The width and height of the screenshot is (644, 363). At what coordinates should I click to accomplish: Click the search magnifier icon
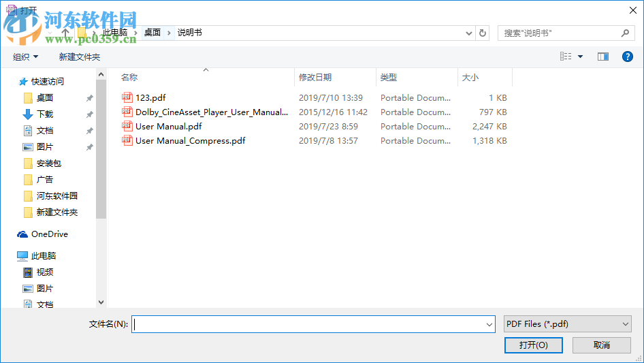click(625, 33)
